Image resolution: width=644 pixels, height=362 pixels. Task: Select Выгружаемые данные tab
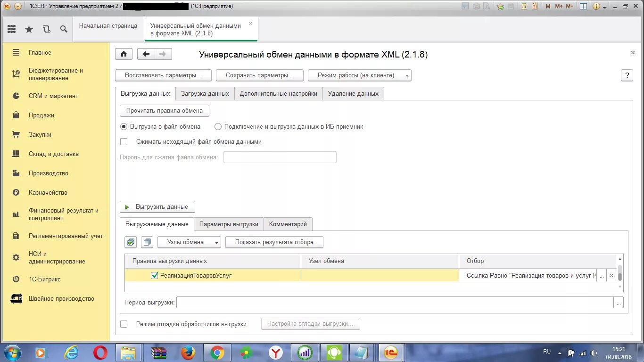coord(157,224)
